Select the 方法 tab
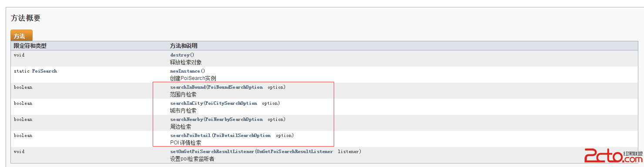Image resolution: width=644 pixels, height=167 pixels. point(21,36)
